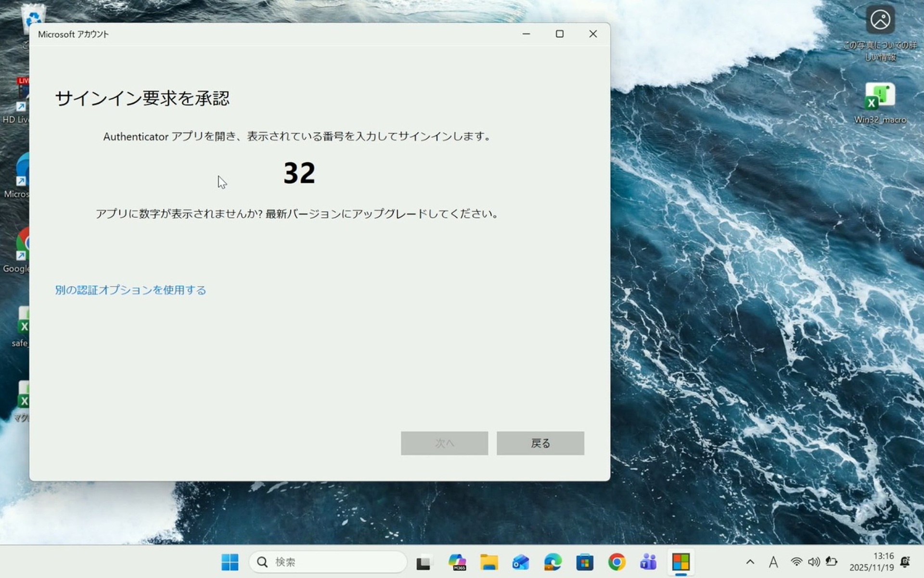
Task: Open Microsoft Teams from the taskbar
Action: click(649, 562)
